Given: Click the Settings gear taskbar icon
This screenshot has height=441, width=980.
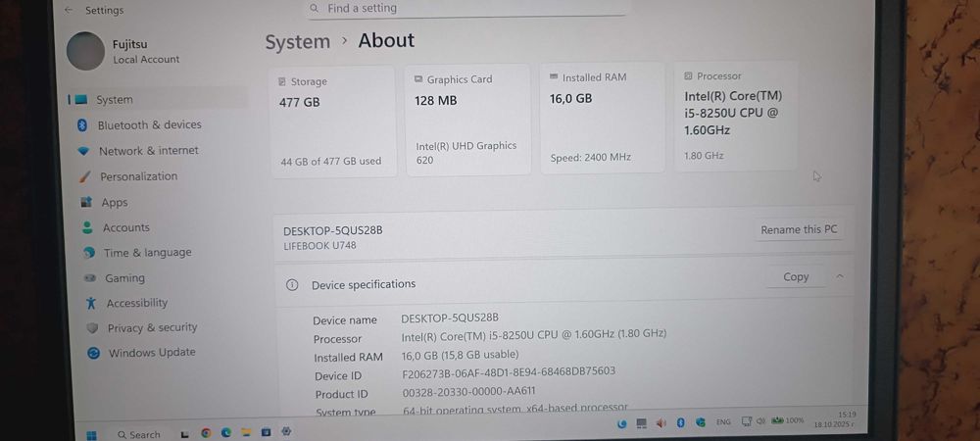Looking at the screenshot, I should tap(286, 431).
